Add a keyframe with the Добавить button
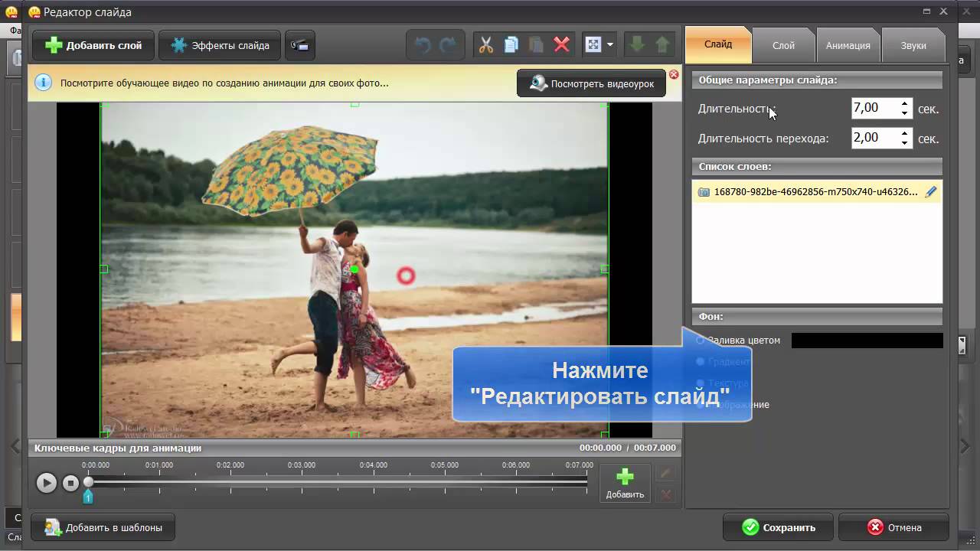Image resolution: width=980 pixels, height=551 pixels. 625,484
